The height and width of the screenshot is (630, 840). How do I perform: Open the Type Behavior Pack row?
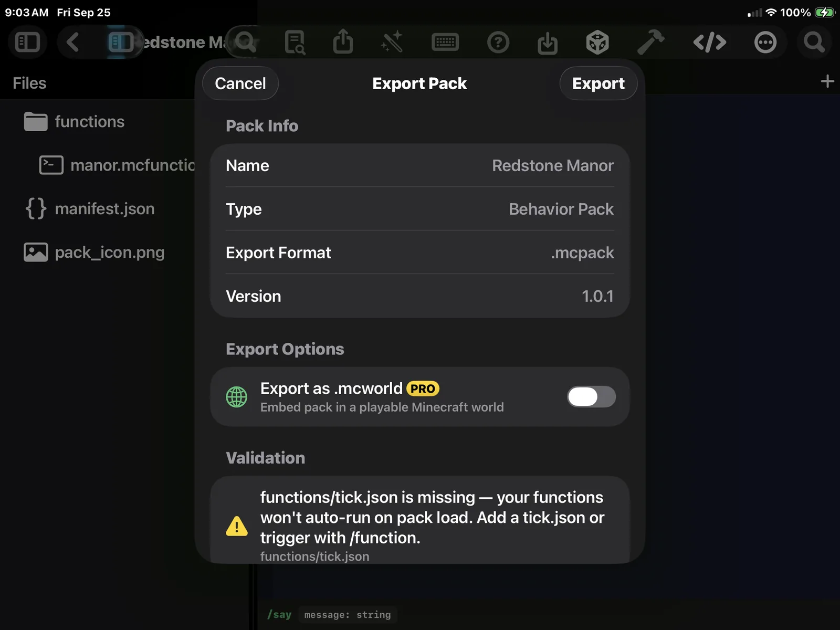coord(420,209)
